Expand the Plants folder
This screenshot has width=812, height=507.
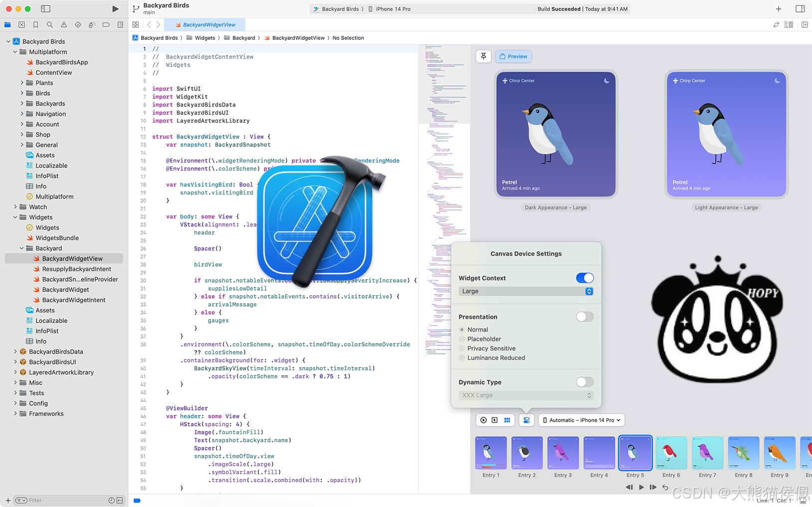point(22,83)
